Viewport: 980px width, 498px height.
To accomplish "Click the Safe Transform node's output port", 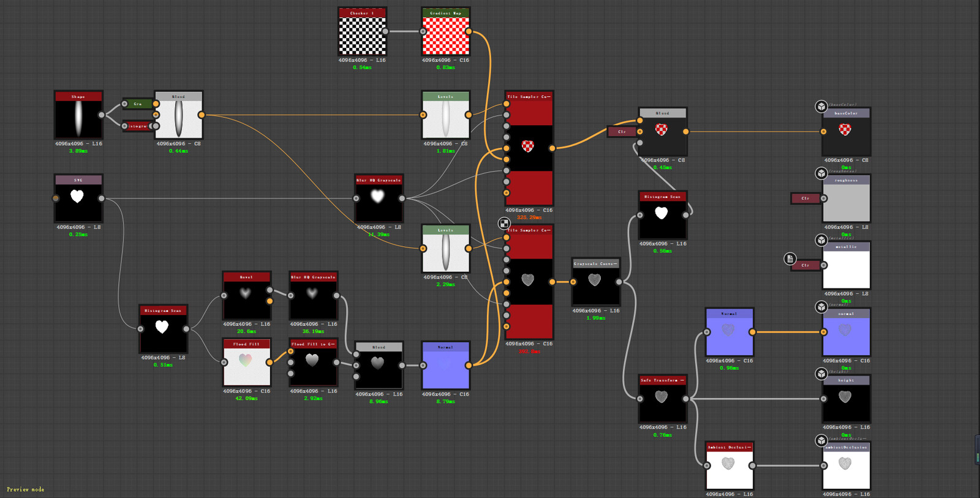I will click(686, 399).
